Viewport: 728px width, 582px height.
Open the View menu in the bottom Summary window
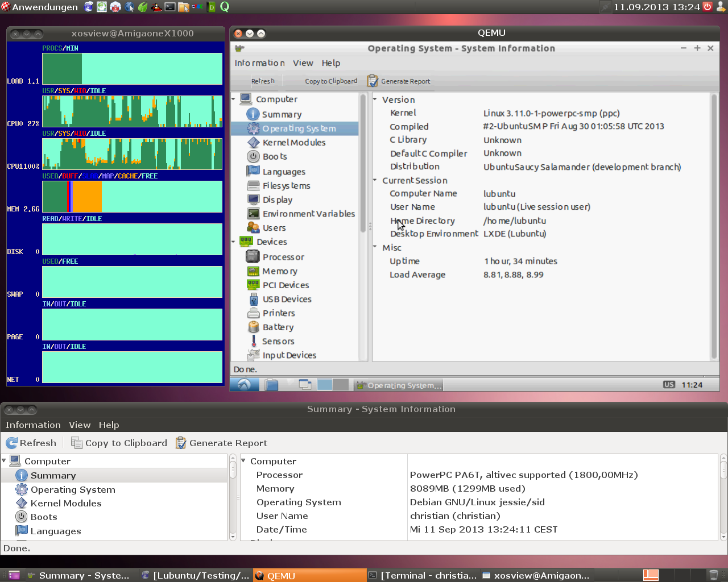click(80, 425)
